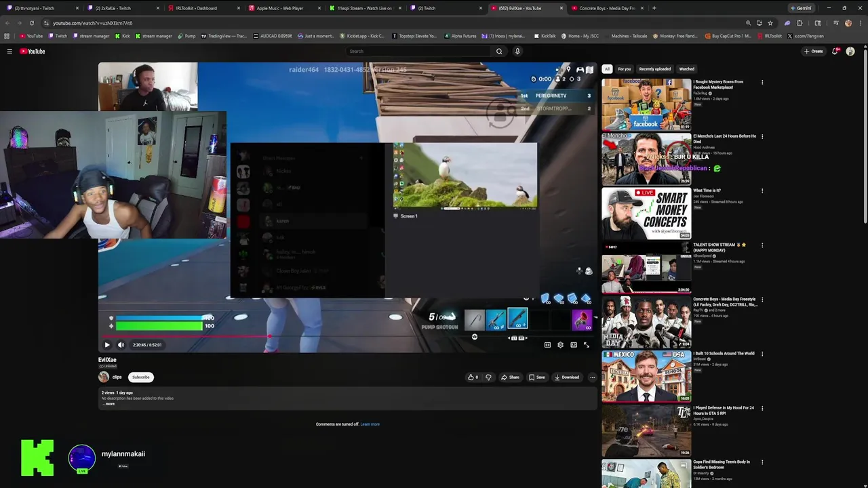Open the Chrome three-dot menu
Image resolution: width=868 pixels, height=488 pixels.
861,23
